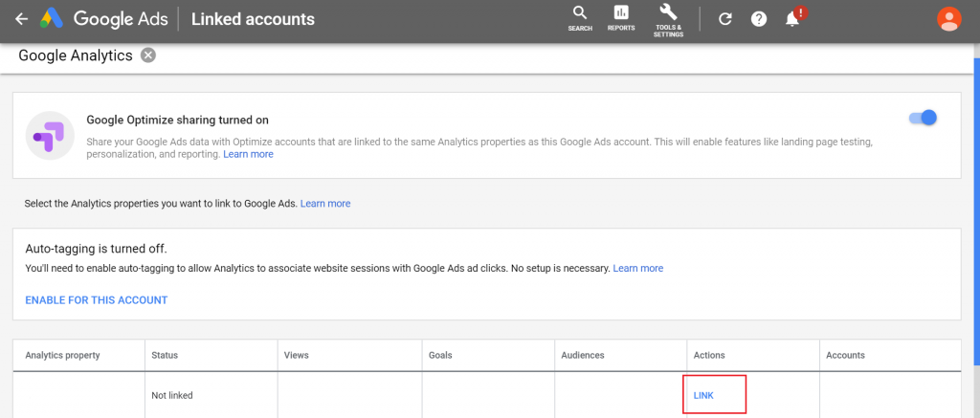Viewport: 980px width, 418px height.
Task: Close the Google Analytics panel
Action: pyautogui.click(x=148, y=55)
